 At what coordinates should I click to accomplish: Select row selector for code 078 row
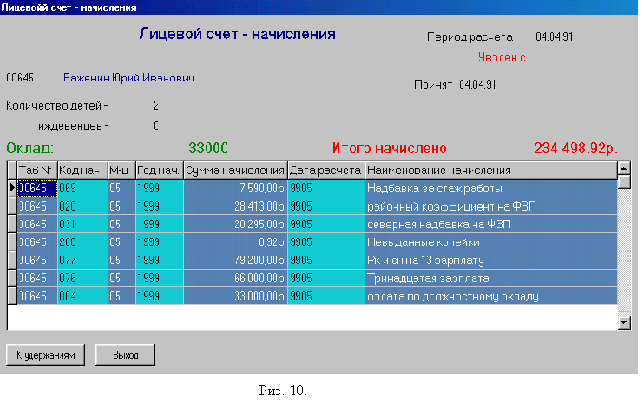12,278
